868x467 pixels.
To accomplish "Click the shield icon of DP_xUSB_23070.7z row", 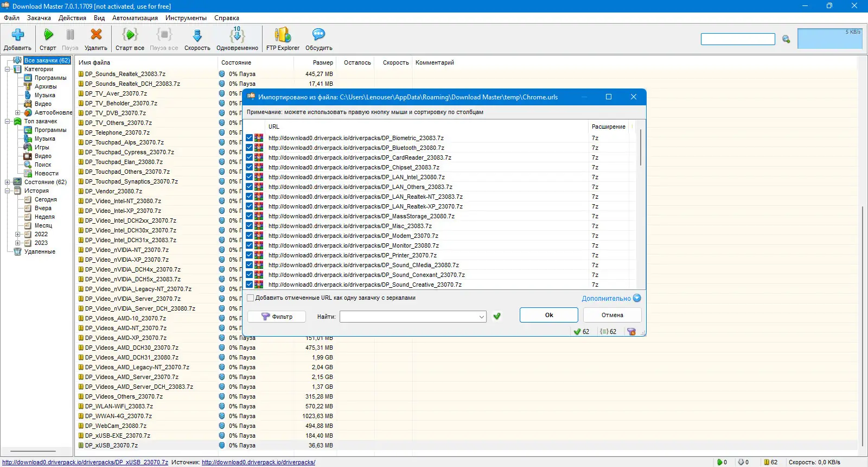I will tap(222, 445).
